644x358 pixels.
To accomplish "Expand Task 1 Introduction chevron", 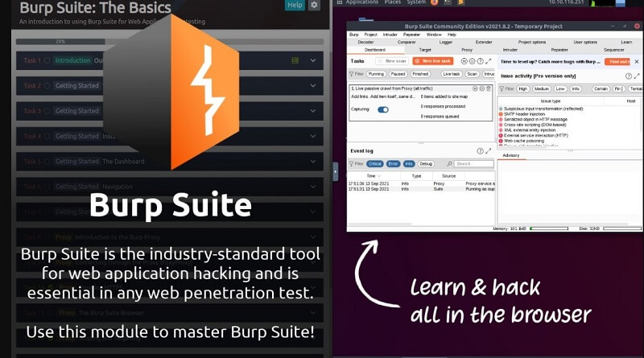I will pyautogui.click(x=313, y=60).
